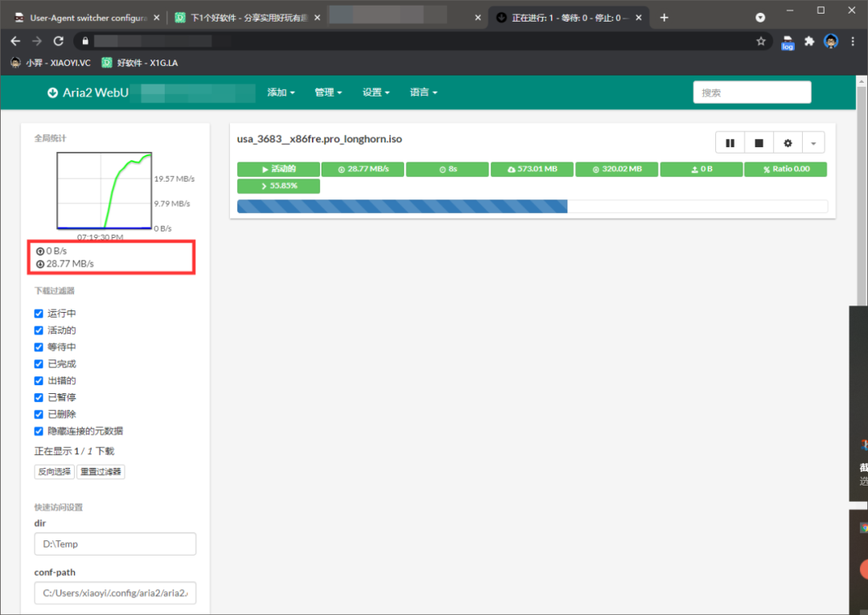Screen dimensions: 868x615
Task: Click the download progress bar
Action: pos(532,207)
